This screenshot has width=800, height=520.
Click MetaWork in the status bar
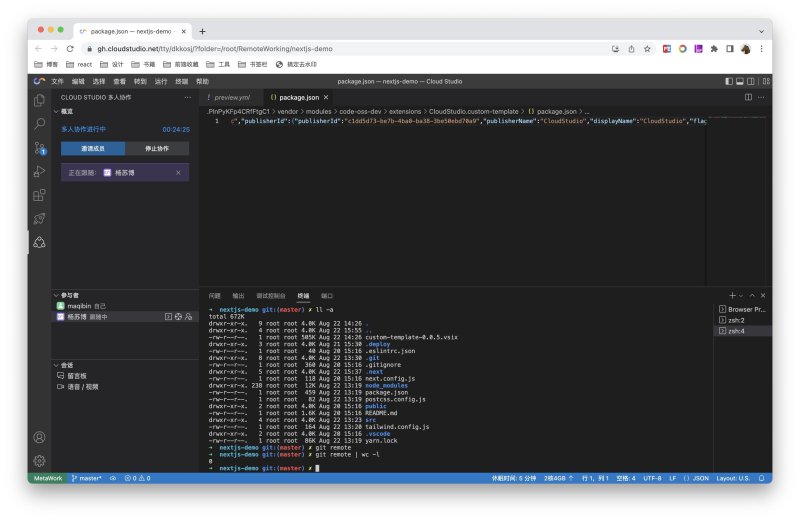click(47, 478)
